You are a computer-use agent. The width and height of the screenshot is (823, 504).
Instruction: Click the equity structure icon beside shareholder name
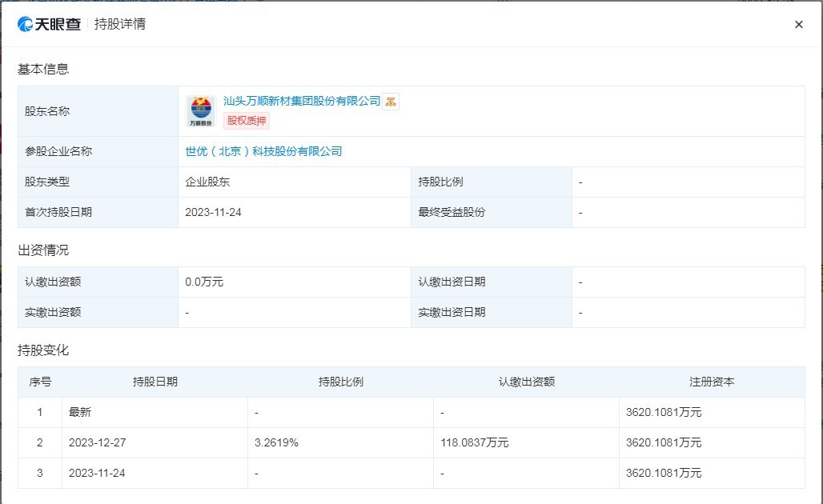[x=391, y=102]
